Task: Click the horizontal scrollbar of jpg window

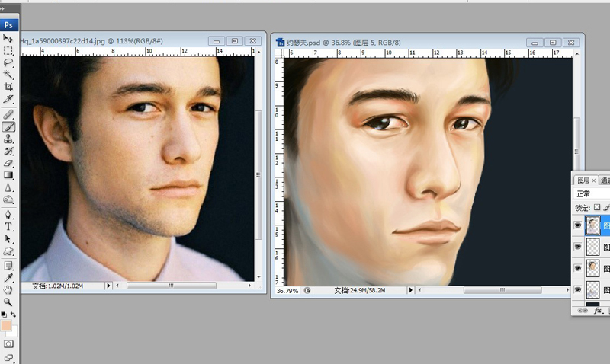Action: pyautogui.click(x=171, y=286)
